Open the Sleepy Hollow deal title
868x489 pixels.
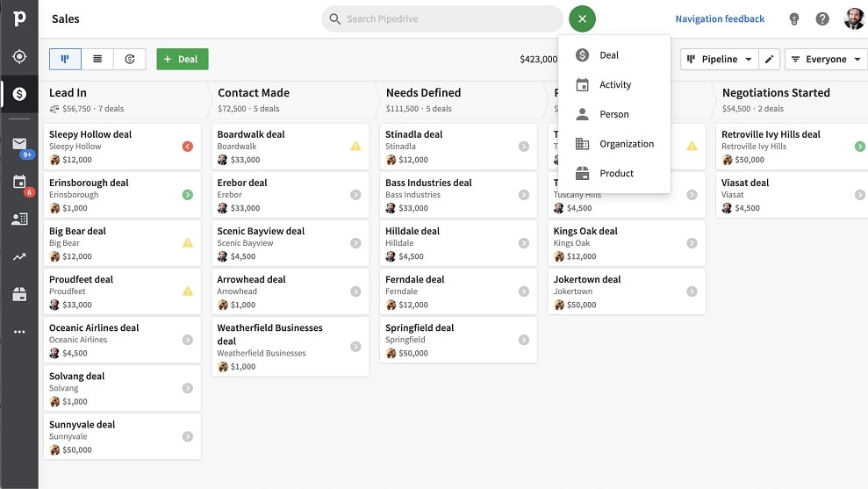(90, 134)
